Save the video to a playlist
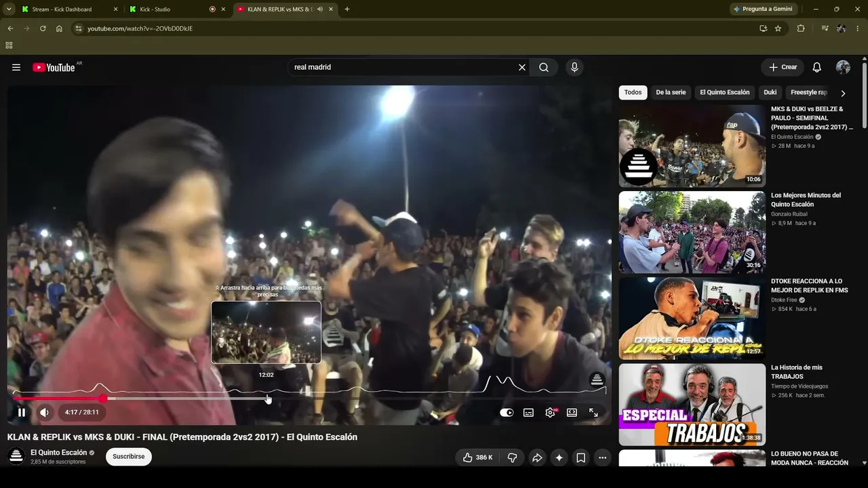The height and width of the screenshot is (488, 868). 580,457
